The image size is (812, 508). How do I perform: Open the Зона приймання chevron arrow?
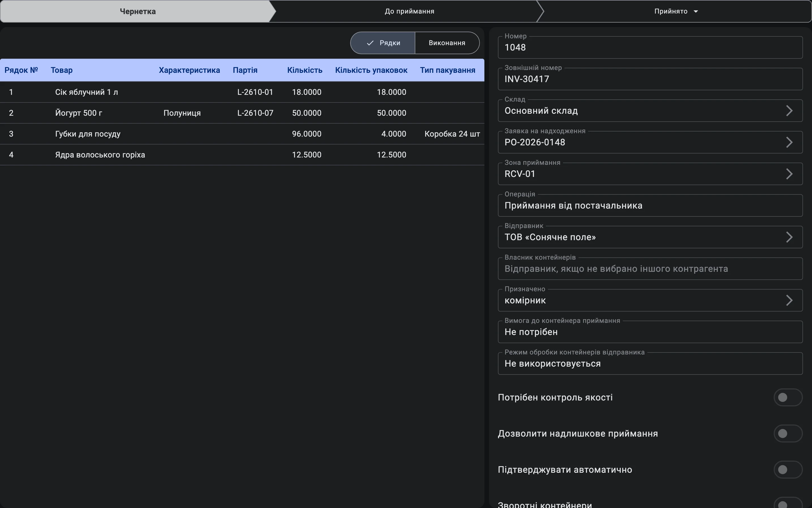click(789, 174)
